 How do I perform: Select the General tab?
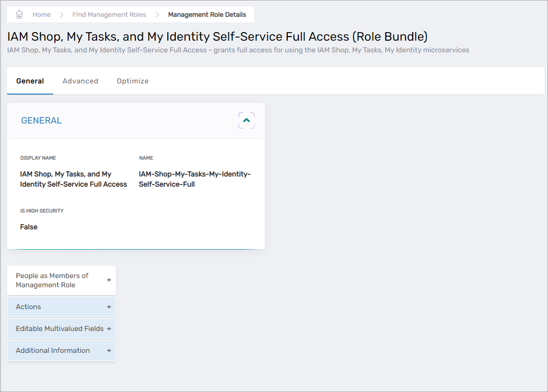tap(30, 80)
